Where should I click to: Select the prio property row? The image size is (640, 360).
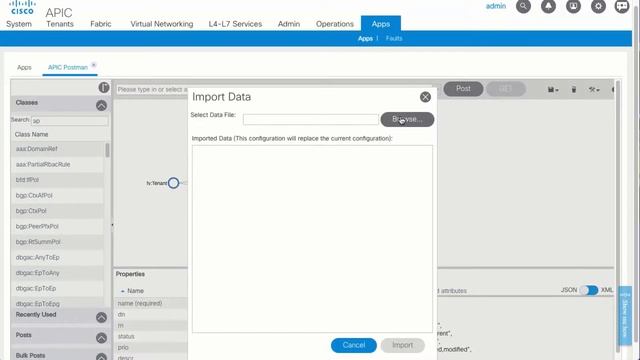coord(151,347)
